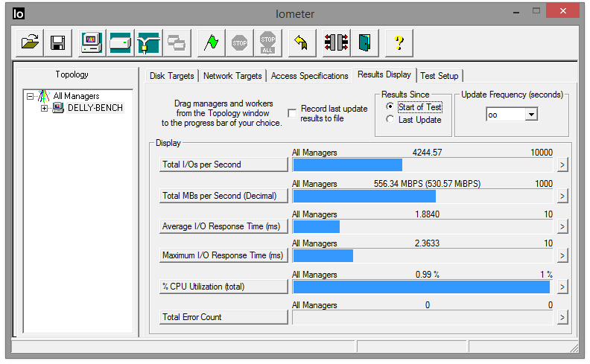The image size is (590, 364).
Task: Click 1.8840 average response value
Action: (x=427, y=214)
